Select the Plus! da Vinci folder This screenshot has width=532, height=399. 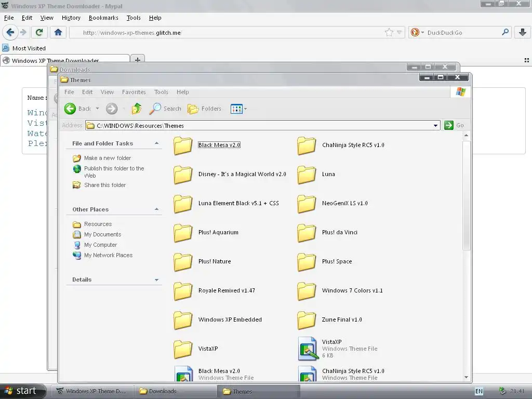click(x=327, y=233)
